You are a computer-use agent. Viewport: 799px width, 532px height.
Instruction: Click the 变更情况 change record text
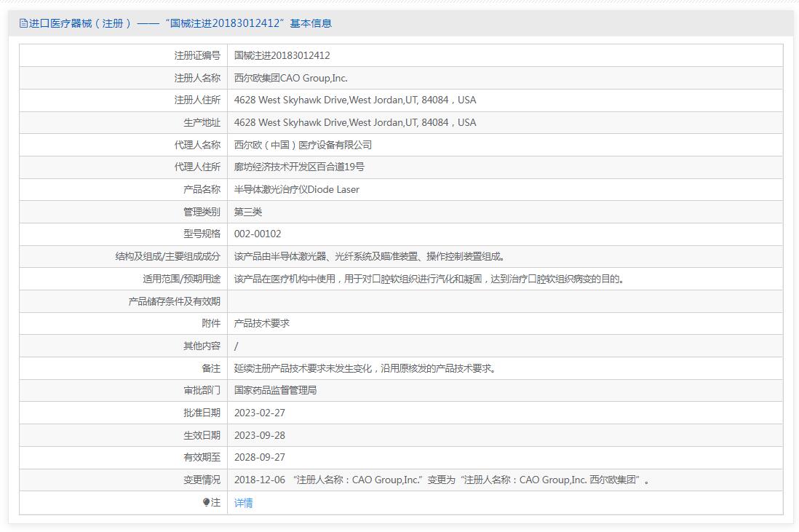442,480
